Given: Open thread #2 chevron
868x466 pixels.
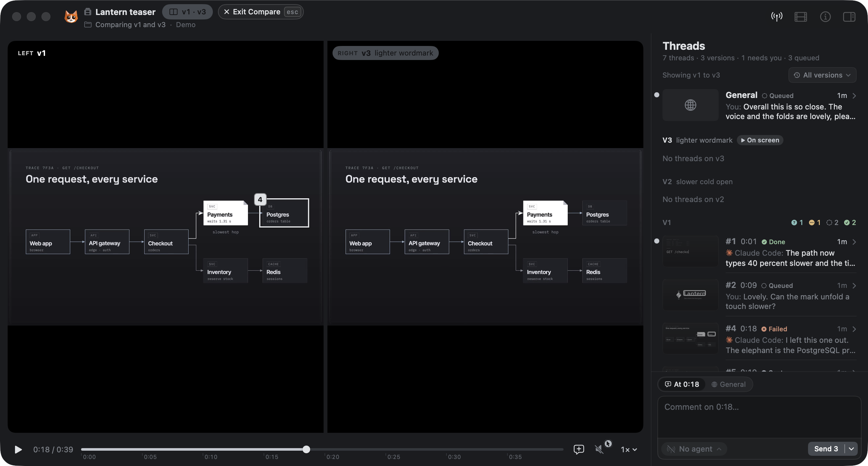Looking at the screenshot, I should click(854, 286).
